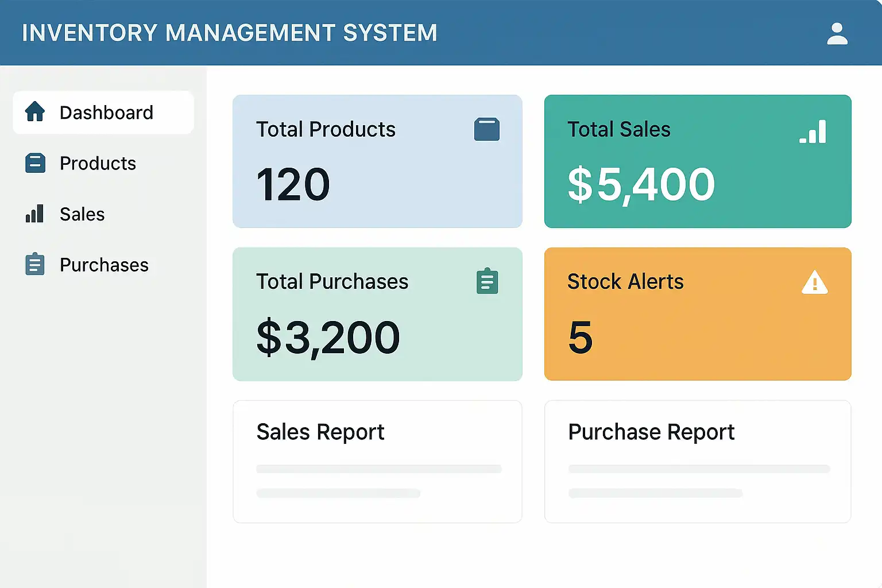This screenshot has height=588, width=882.
Task: Click the home icon beside Dashboard
Action: pos(35,112)
